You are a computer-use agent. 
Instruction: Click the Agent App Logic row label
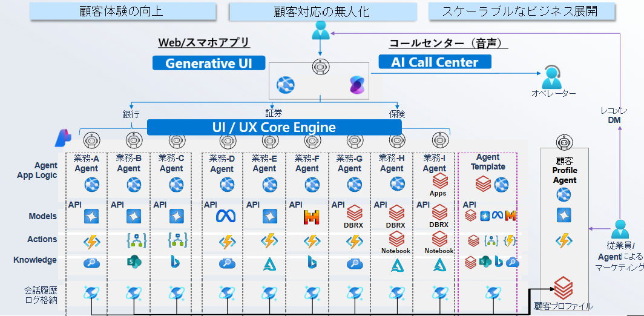tap(38, 170)
